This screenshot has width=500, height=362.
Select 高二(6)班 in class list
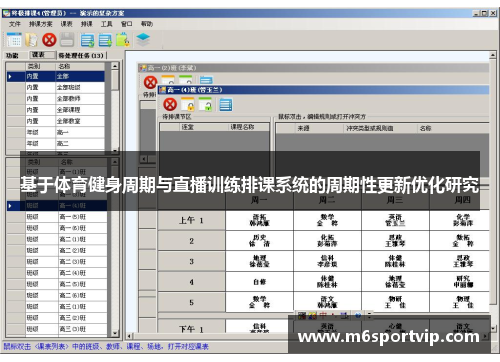tap(57, 295)
